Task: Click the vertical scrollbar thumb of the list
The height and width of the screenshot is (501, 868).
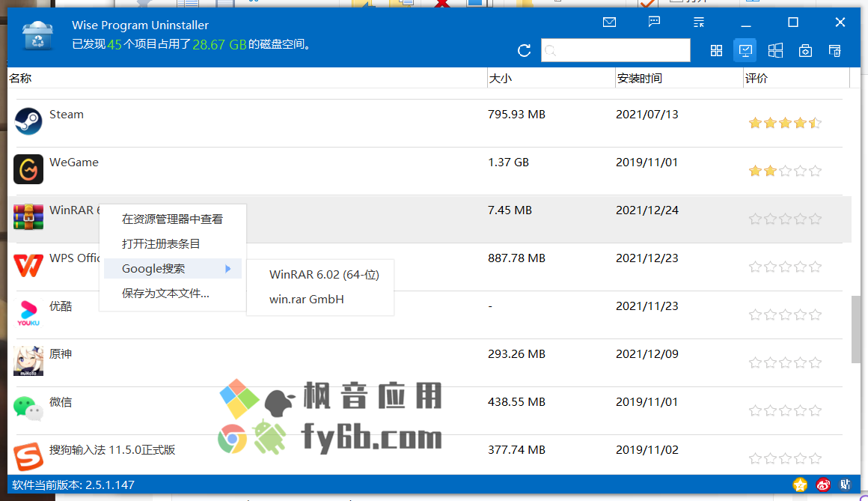Action: point(856,330)
